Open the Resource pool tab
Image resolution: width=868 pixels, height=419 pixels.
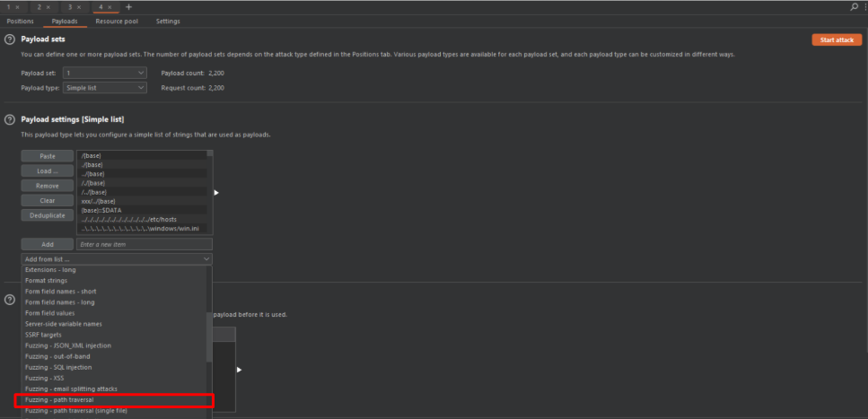point(116,21)
